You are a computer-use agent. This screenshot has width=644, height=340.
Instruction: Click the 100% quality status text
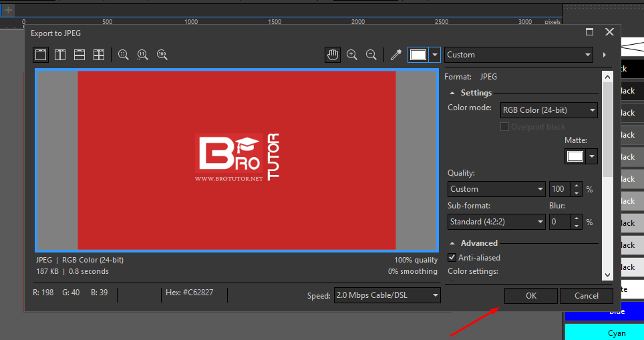[416, 260]
